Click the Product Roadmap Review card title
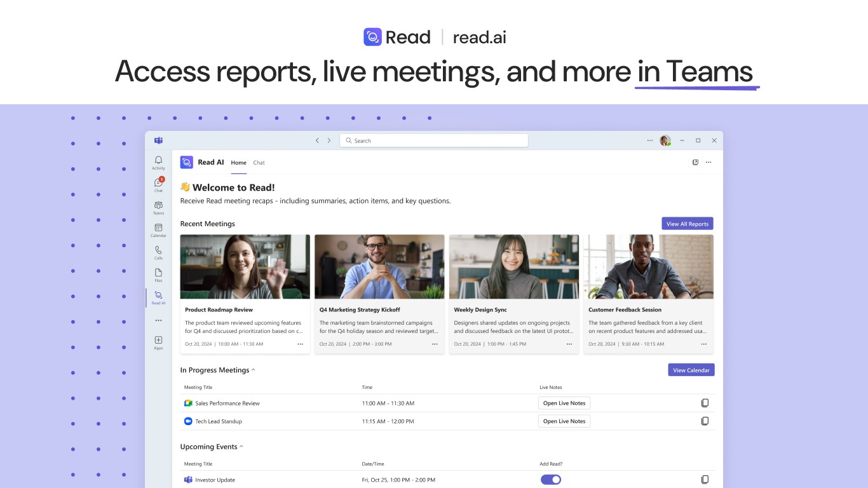This screenshot has width=868, height=488. click(219, 310)
